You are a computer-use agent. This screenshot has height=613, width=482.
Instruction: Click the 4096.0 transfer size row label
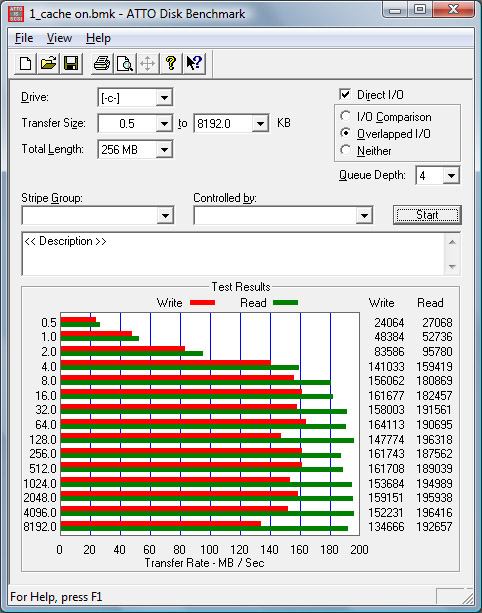(x=40, y=512)
